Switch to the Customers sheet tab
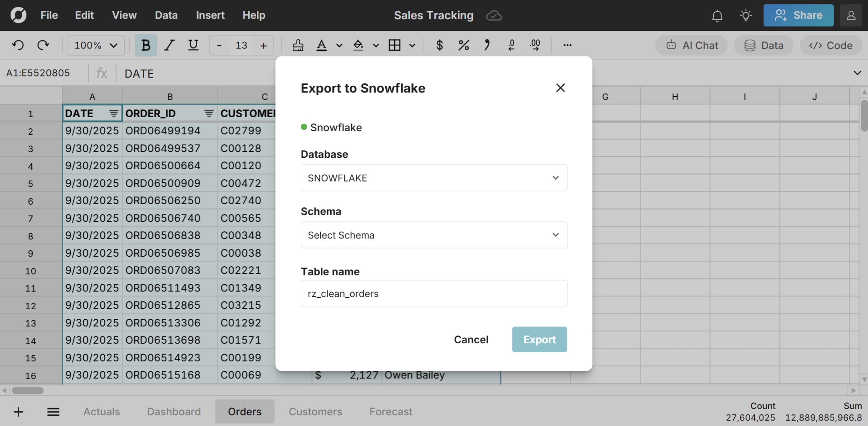The width and height of the screenshot is (868, 426). point(315,411)
